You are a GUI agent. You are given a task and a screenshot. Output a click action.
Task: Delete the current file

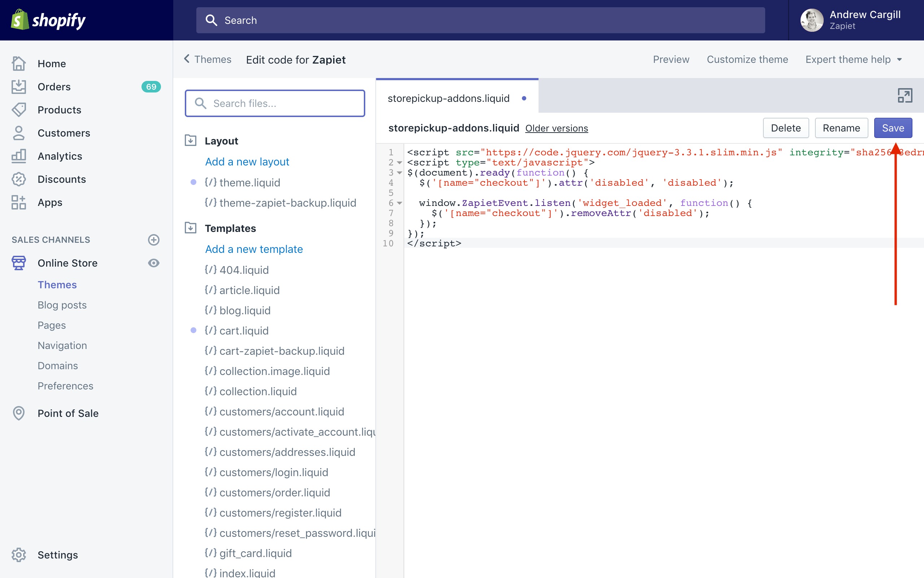[786, 128]
